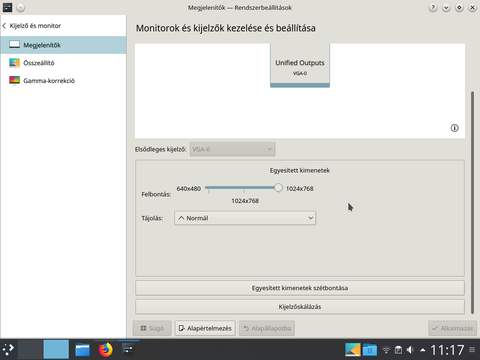This screenshot has height=360, width=480.
Task: Click the Alkalmazás apply button
Action: point(452,328)
